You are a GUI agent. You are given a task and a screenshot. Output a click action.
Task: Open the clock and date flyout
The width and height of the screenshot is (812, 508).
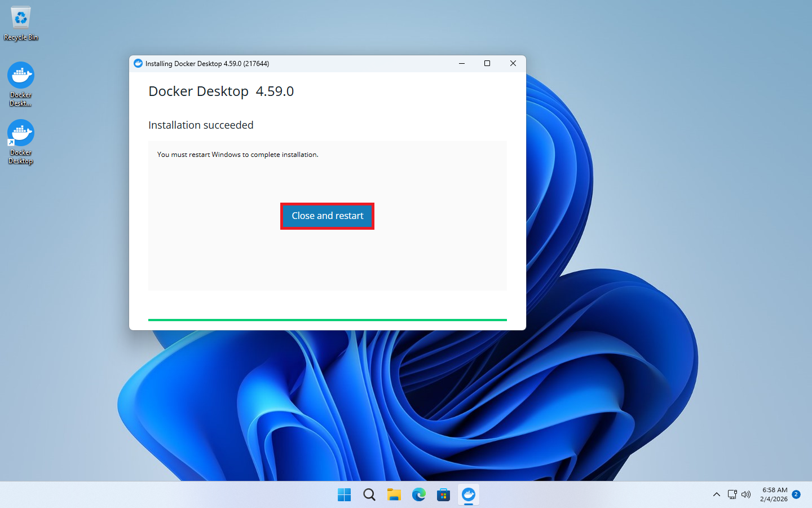(774, 495)
